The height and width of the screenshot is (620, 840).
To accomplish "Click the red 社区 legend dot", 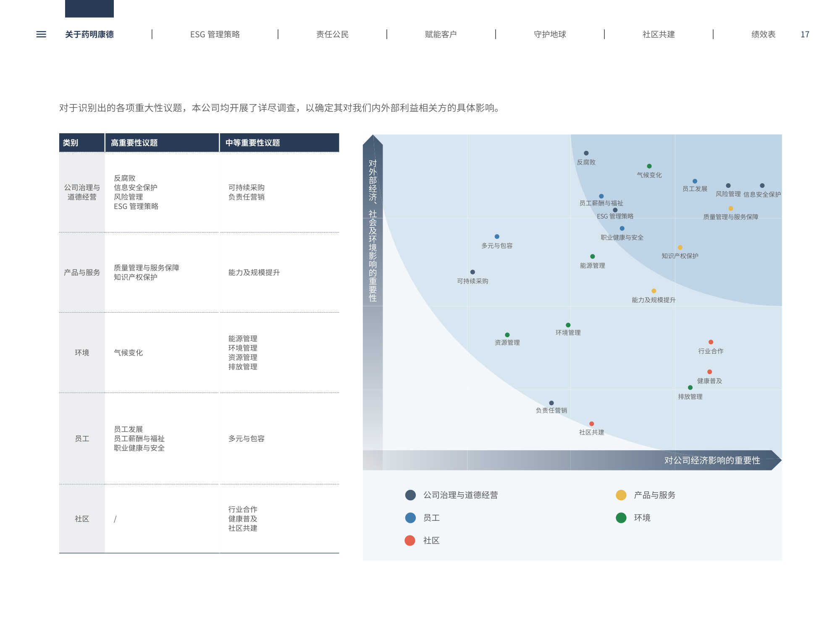I will click(x=410, y=541).
